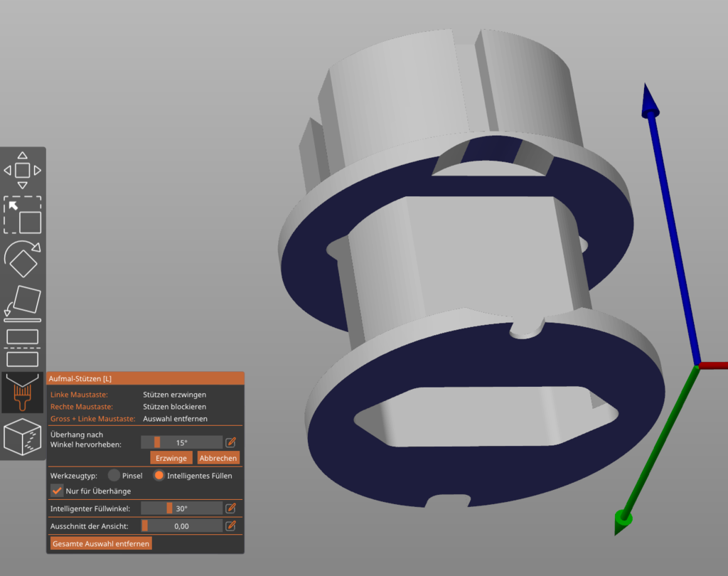Uncheck the Nur für Überhänge checkbox
Screen dimensions: 728x576
click(x=57, y=491)
